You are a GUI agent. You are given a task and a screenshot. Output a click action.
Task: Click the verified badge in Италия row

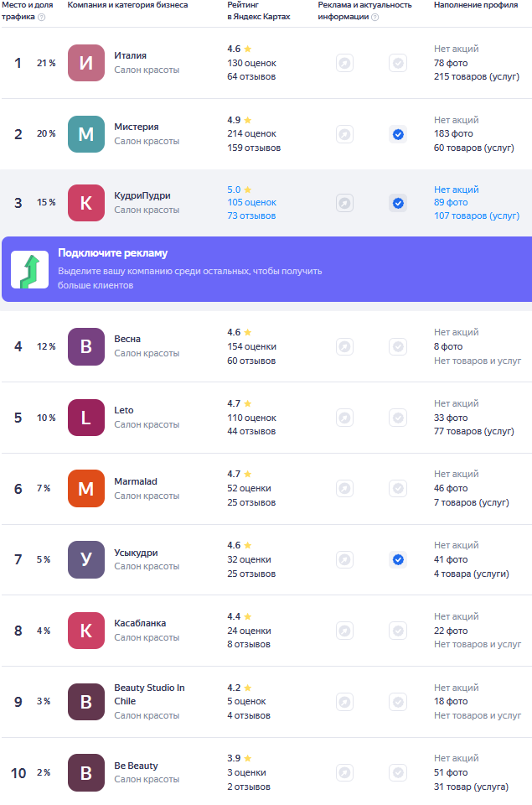pos(398,63)
